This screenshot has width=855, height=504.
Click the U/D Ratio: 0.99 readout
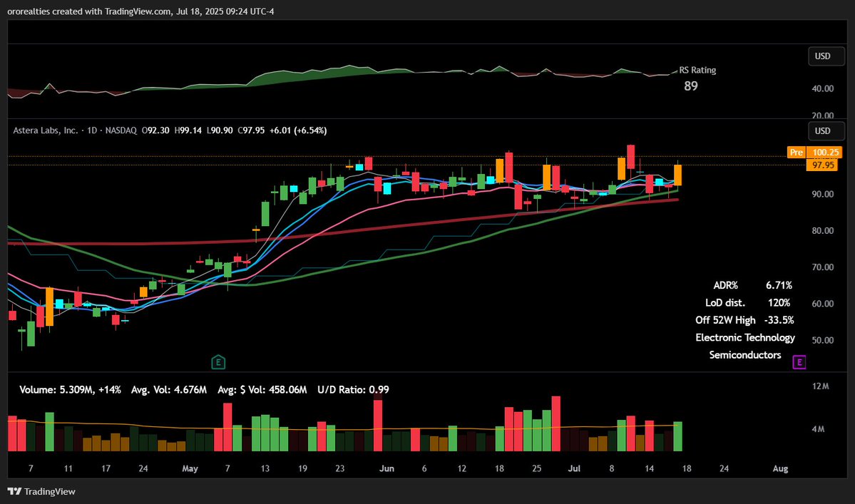(354, 389)
